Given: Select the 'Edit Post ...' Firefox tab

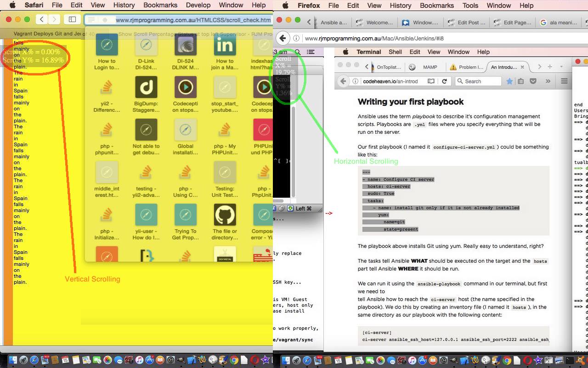Looking at the screenshot, I should (466, 22).
